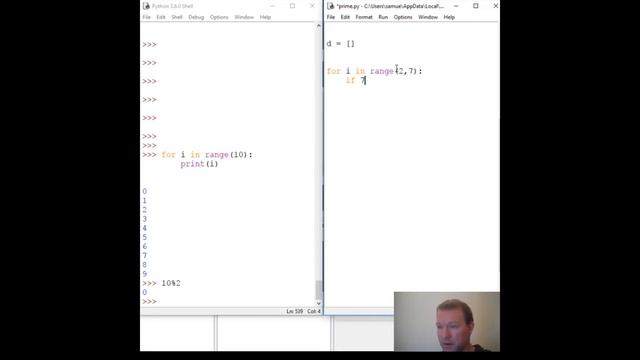640x360 pixels.
Task: Open Options menu in Python Shell window
Action: point(219,17)
